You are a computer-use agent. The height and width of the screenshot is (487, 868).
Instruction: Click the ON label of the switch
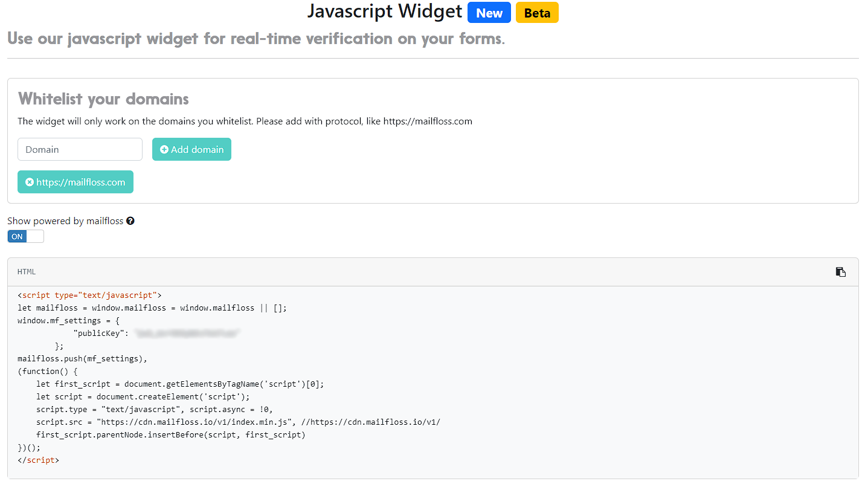(x=17, y=236)
